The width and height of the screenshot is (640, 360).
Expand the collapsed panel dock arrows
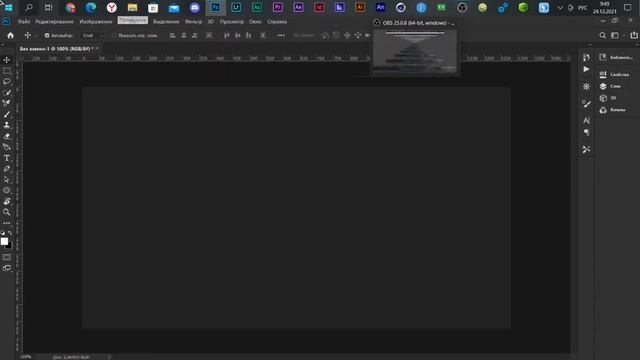click(x=590, y=45)
